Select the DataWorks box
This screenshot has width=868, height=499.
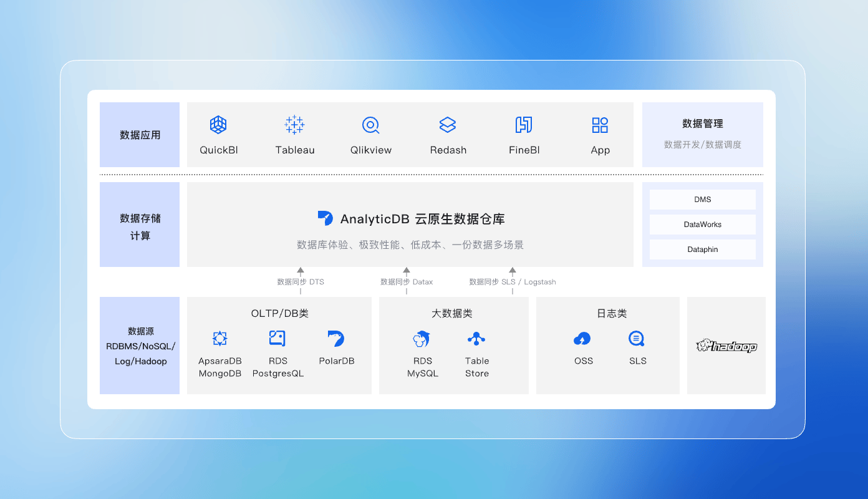(703, 225)
